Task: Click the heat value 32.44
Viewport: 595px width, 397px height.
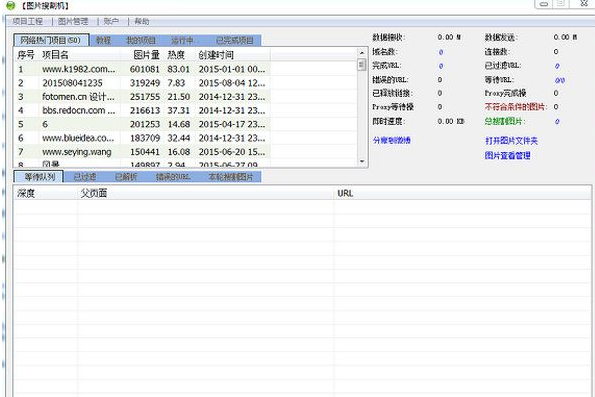Action: [178, 138]
